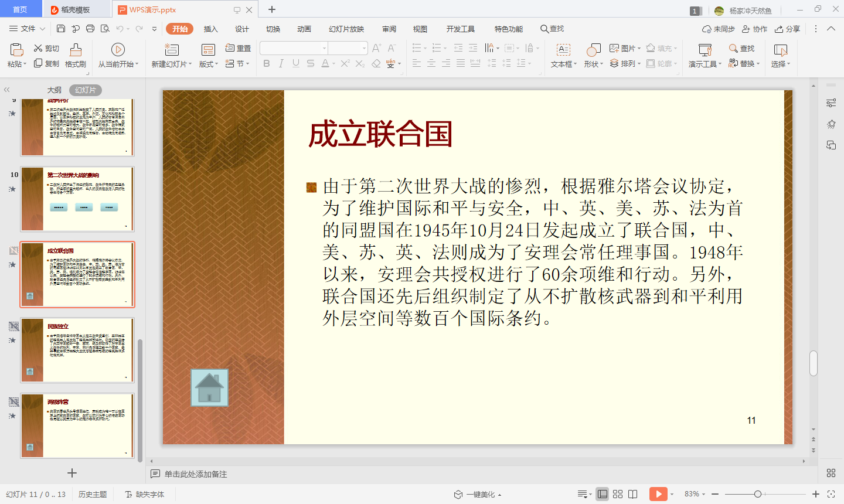Image resolution: width=844 pixels, height=504 pixels.
Task: Open the font size dropdown
Action: (x=364, y=48)
